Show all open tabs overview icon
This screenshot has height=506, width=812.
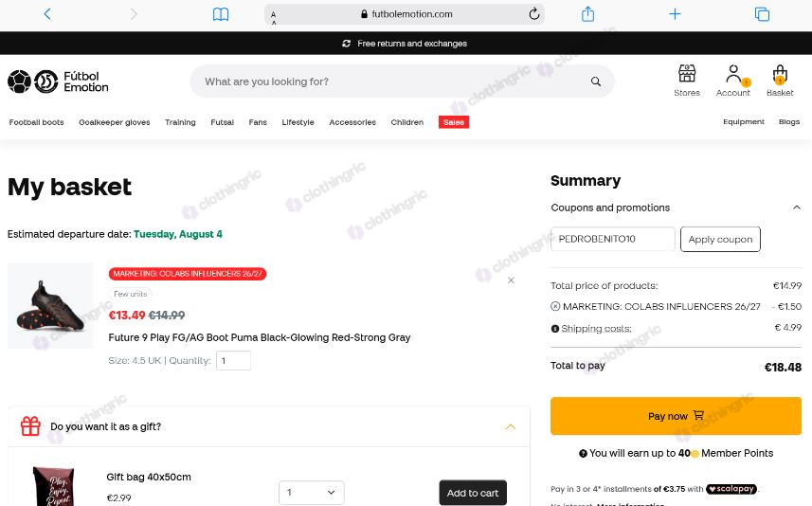pyautogui.click(x=762, y=14)
